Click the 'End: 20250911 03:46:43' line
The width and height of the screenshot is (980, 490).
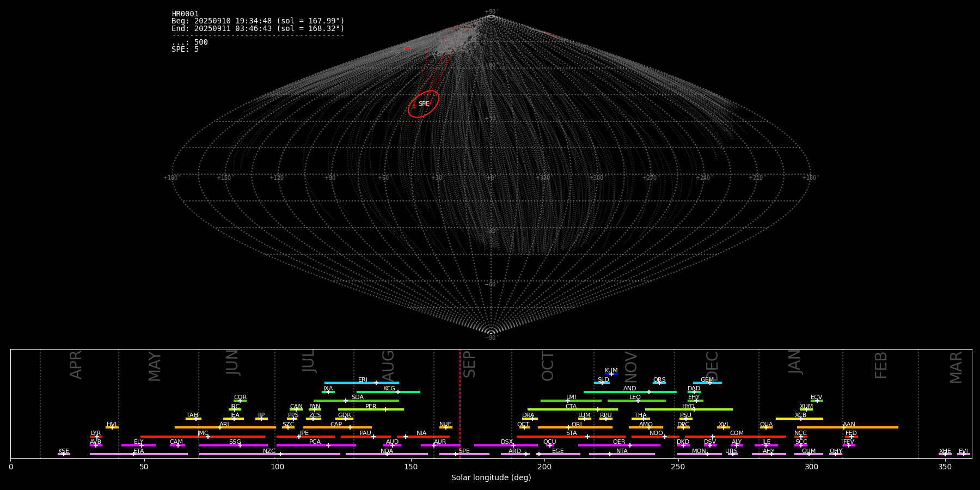tap(258, 28)
